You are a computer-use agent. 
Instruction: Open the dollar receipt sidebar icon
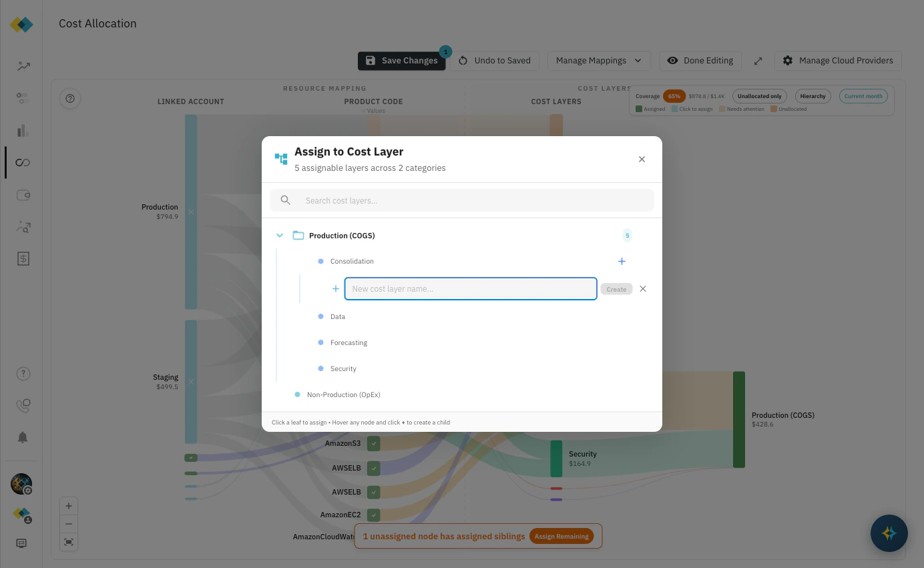click(23, 259)
